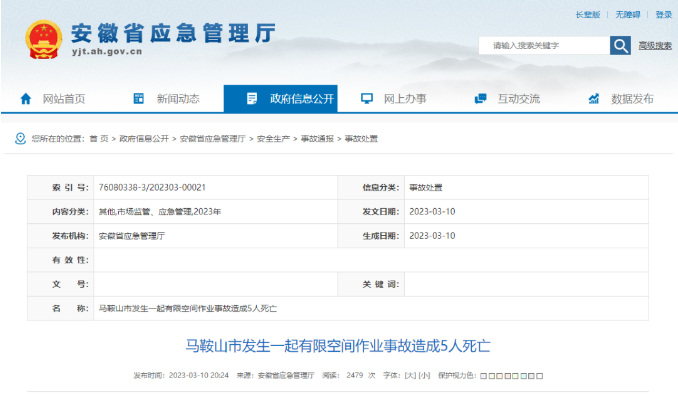Select the 政府信息公开 tab
This screenshot has width=678, height=394.
[281, 99]
